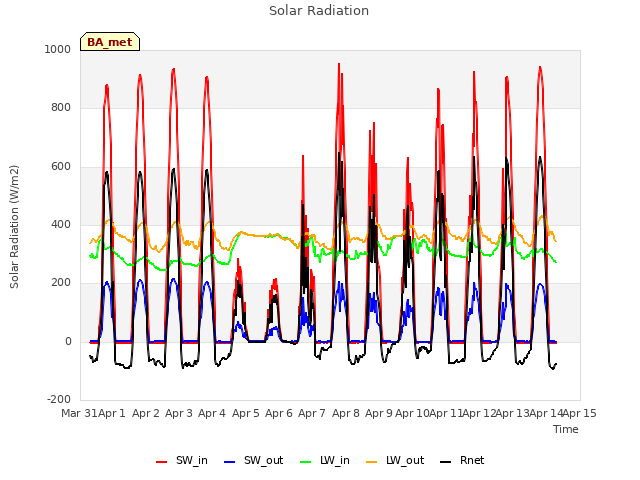Click the Rnet legend label
The width and height of the screenshot is (640, 480).
(472, 460)
